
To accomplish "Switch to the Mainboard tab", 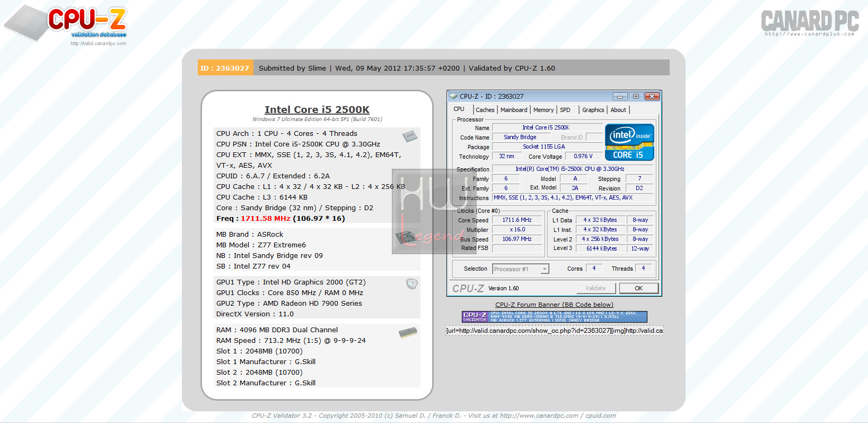I will 514,110.
